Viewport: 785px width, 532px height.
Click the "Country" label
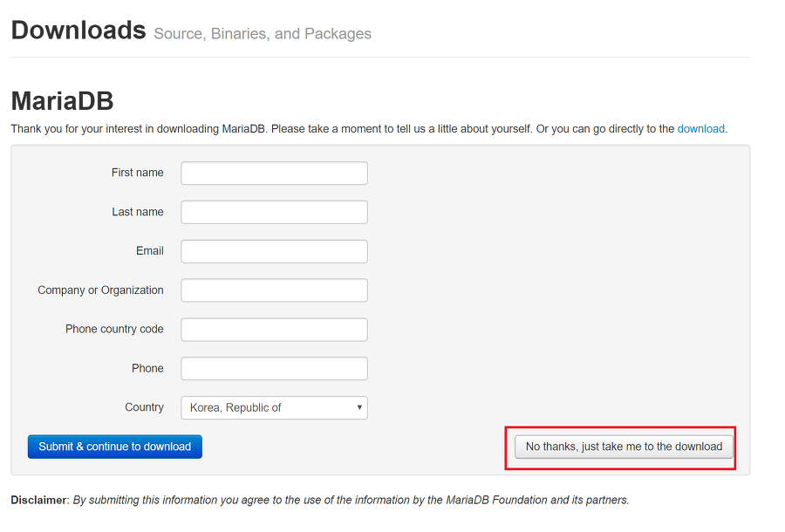145,407
